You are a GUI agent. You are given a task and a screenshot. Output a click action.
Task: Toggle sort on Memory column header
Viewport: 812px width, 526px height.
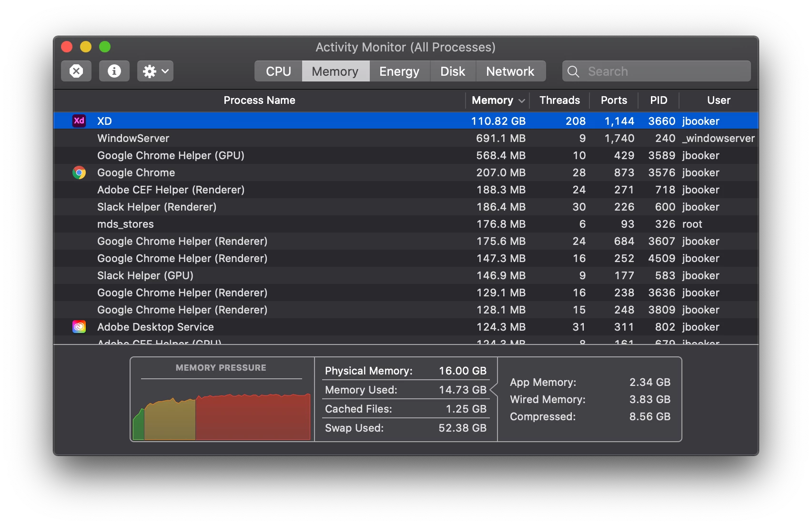click(498, 100)
